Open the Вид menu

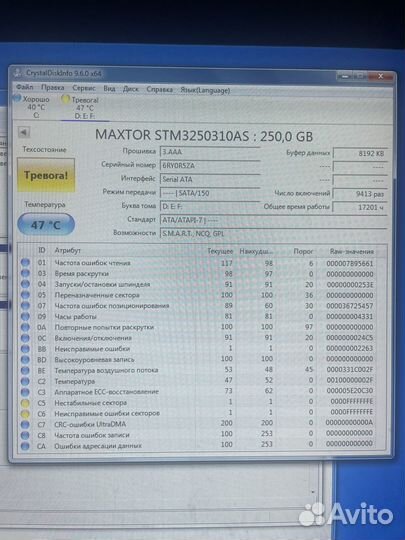click(109, 89)
